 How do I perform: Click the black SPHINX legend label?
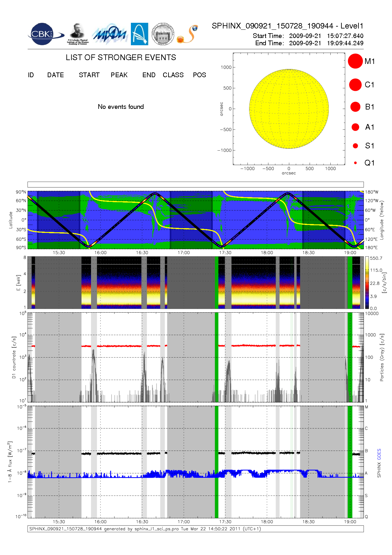379,470
